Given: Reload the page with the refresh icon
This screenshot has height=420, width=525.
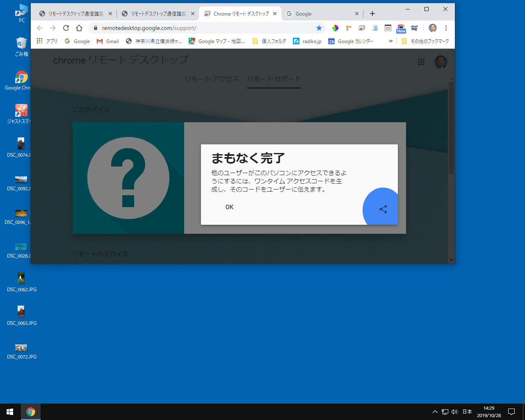Looking at the screenshot, I should (66, 28).
